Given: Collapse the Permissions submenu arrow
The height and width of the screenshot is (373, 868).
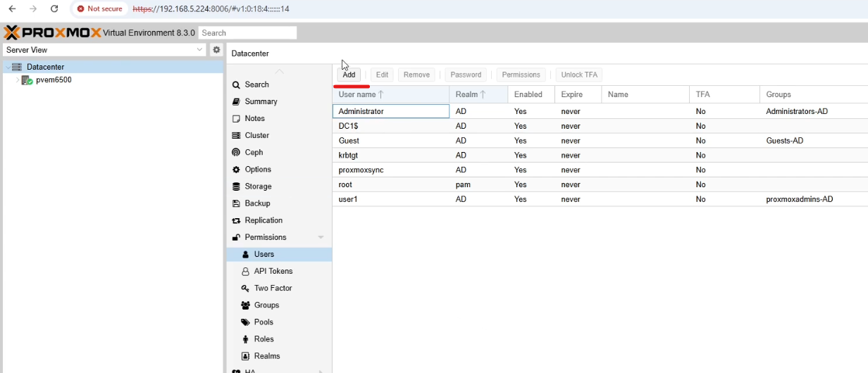Looking at the screenshot, I should click(321, 237).
